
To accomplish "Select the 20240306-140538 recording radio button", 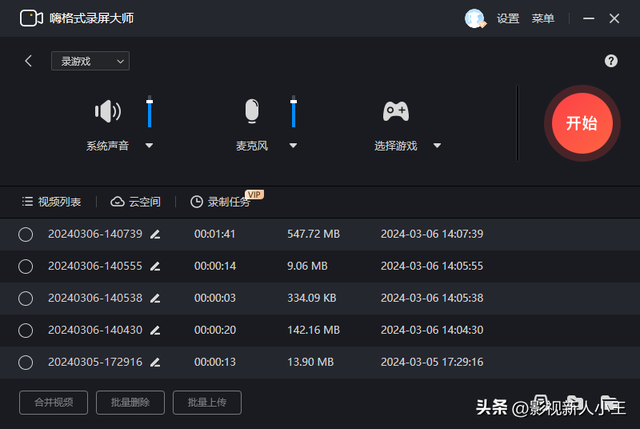I will [26, 298].
